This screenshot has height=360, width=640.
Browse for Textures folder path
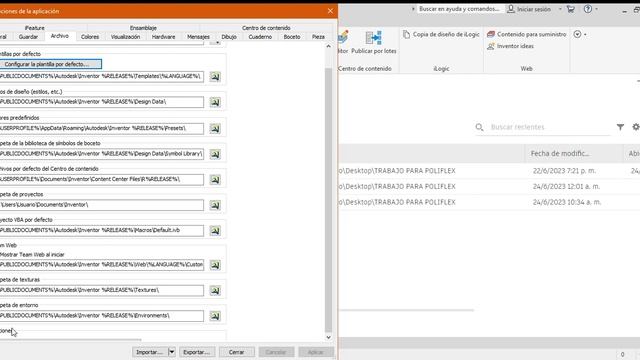coord(215,291)
